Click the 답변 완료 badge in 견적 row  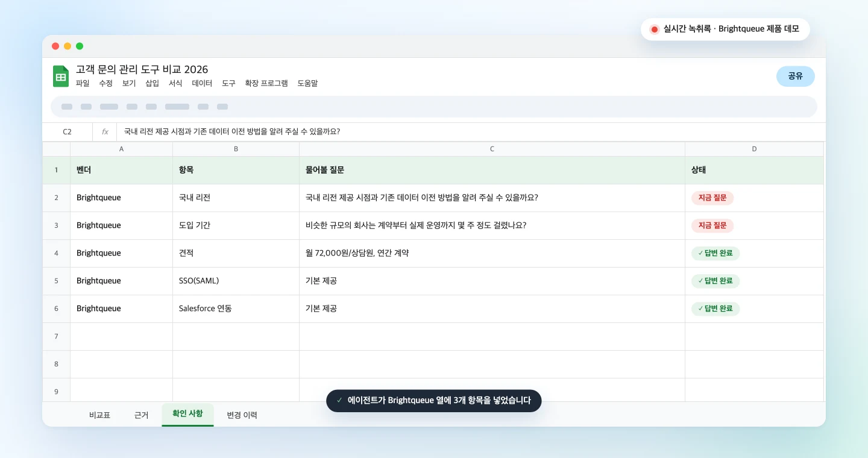pos(715,253)
